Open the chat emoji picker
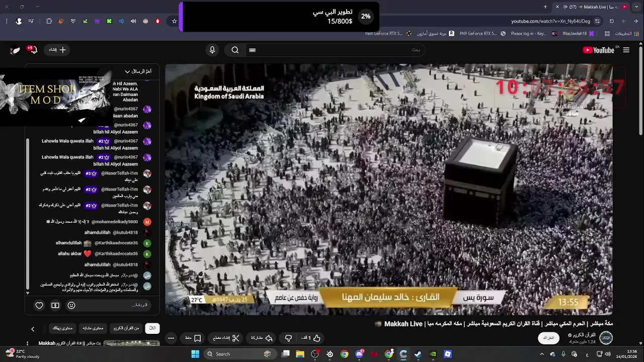 [71, 305]
